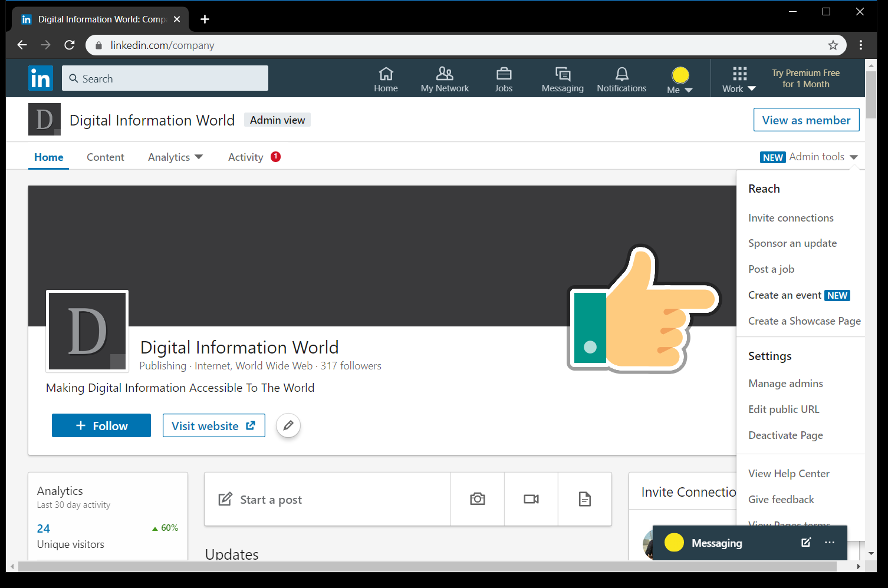Expand the Analytics tab dropdown
888x588 pixels.
(x=175, y=157)
